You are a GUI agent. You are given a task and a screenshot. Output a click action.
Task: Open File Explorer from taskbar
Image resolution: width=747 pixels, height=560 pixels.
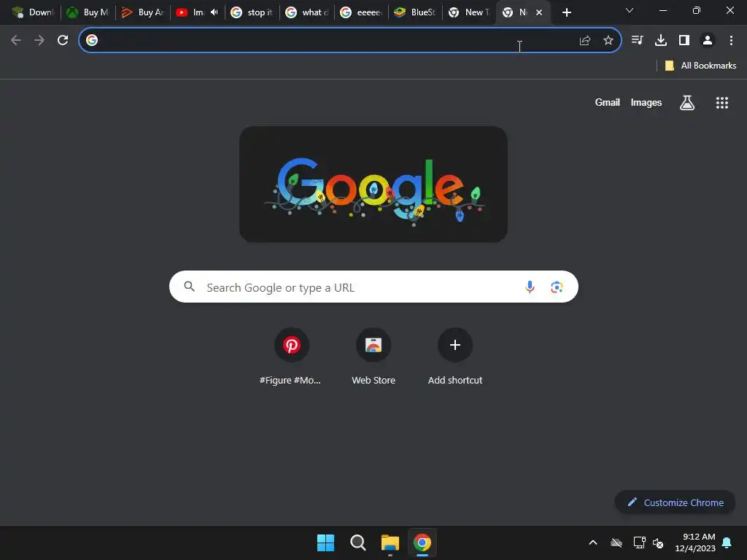(390, 542)
